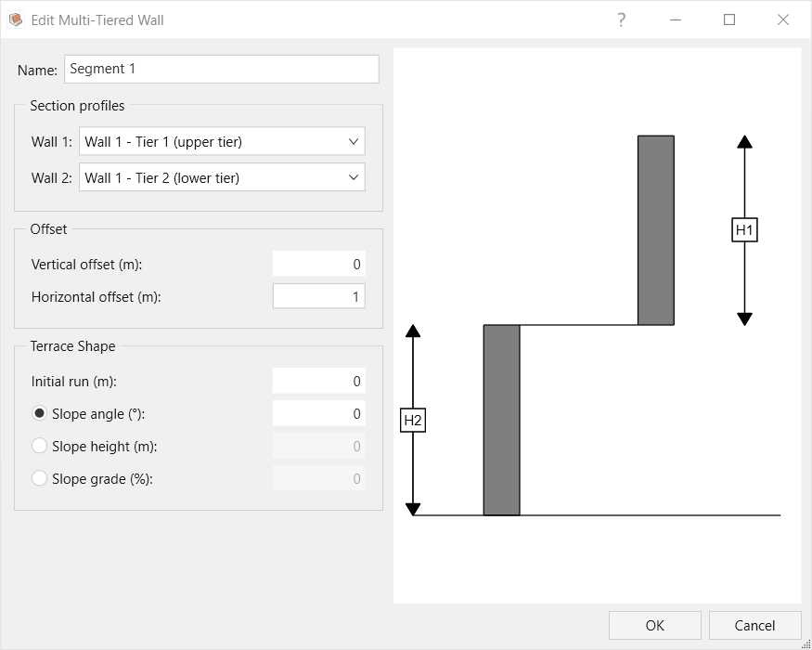This screenshot has width=812, height=650.
Task: Click the Section profiles group label
Action: pos(77,106)
